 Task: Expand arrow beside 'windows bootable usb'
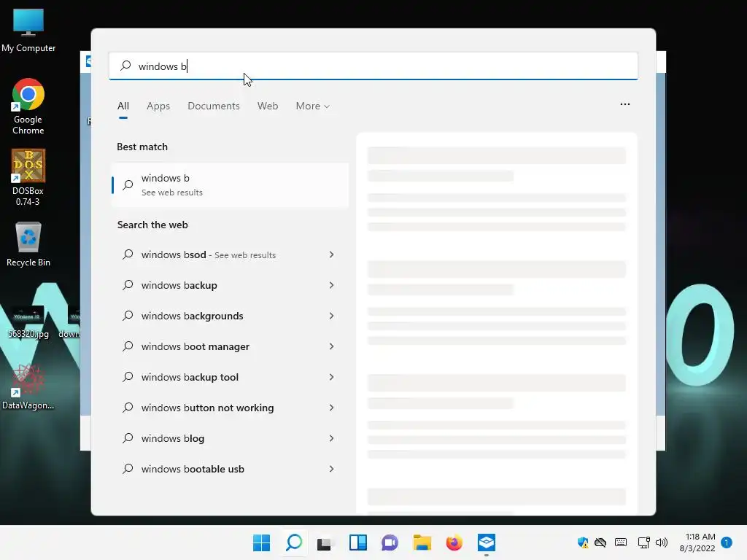(x=332, y=469)
